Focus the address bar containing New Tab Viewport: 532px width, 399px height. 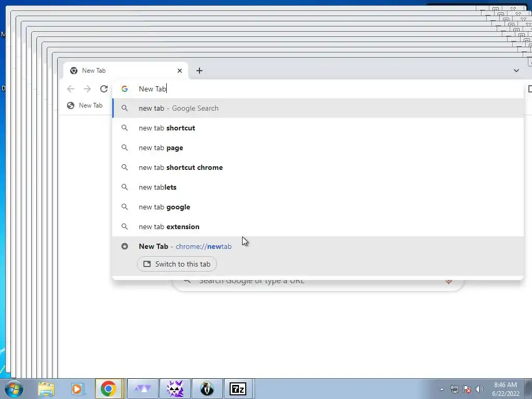coord(317,89)
